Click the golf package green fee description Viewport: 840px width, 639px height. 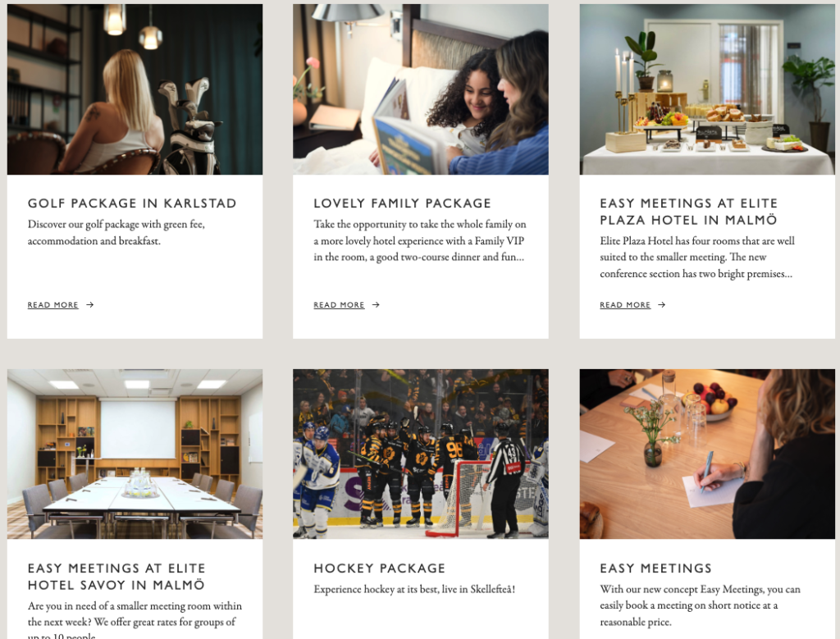point(116,232)
